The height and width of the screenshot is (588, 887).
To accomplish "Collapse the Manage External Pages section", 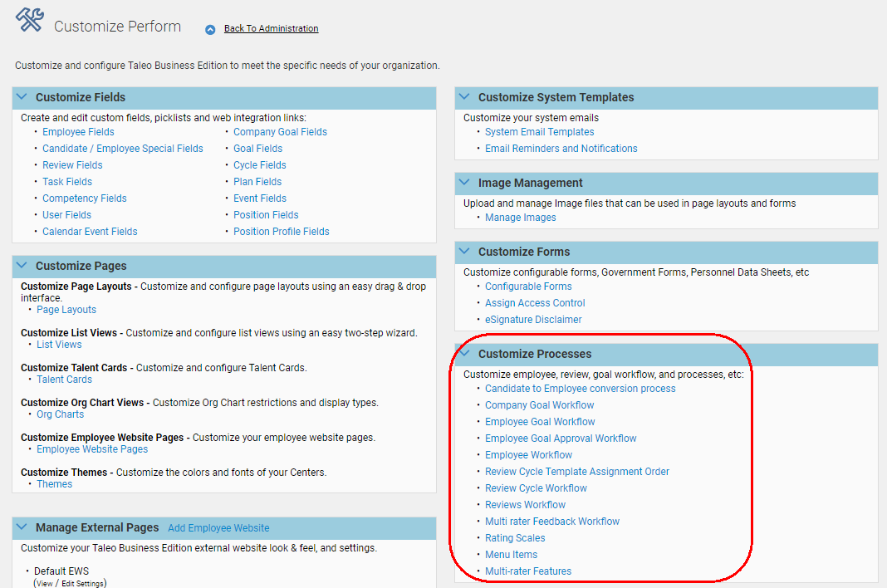I will pyautogui.click(x=22, y=527).
